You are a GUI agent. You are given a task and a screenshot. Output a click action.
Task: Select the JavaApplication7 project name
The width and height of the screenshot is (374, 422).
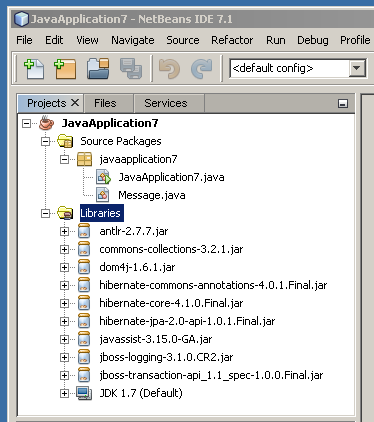point(110,123)
